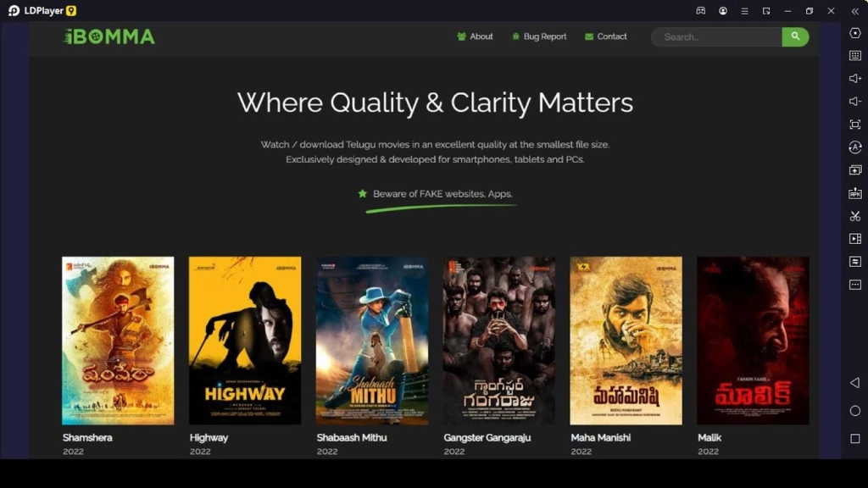The image size is (868, 488).
Task: Click the Highway title text
Action: pyautogui.click(x=209, y=438)
